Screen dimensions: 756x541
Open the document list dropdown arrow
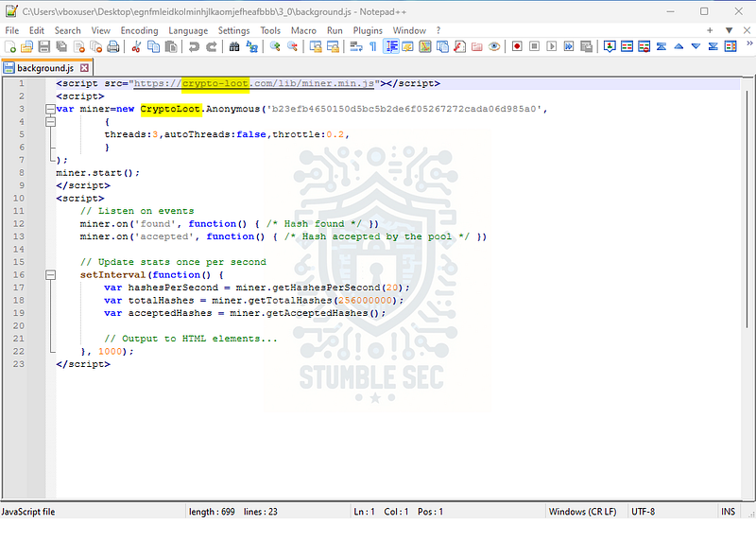pos(729,30)
